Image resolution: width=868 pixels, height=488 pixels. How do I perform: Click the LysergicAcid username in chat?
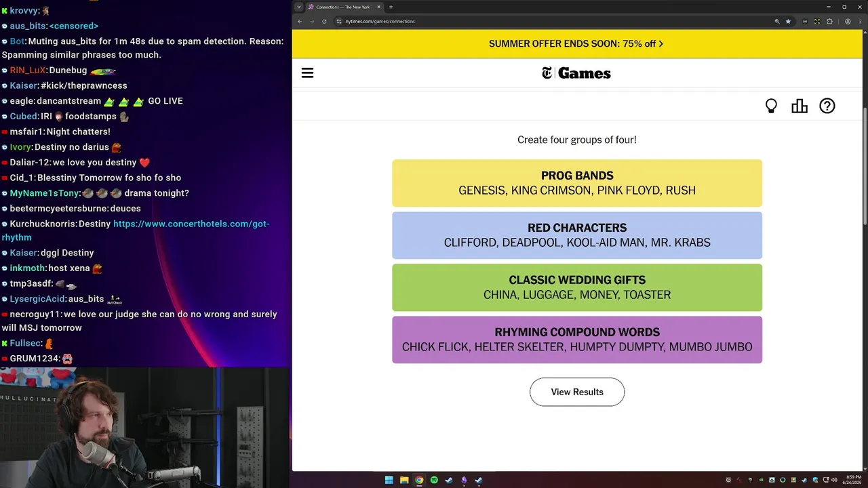[x=37, y=299]
